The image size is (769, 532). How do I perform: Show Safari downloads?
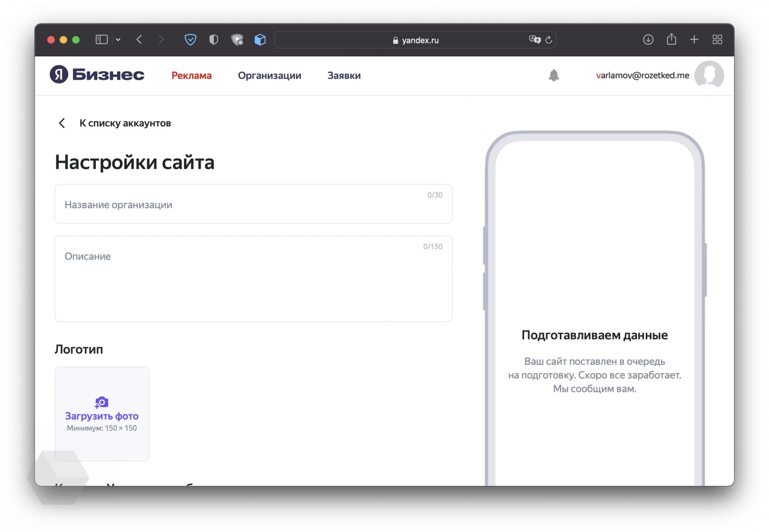(x=648, y=40)
